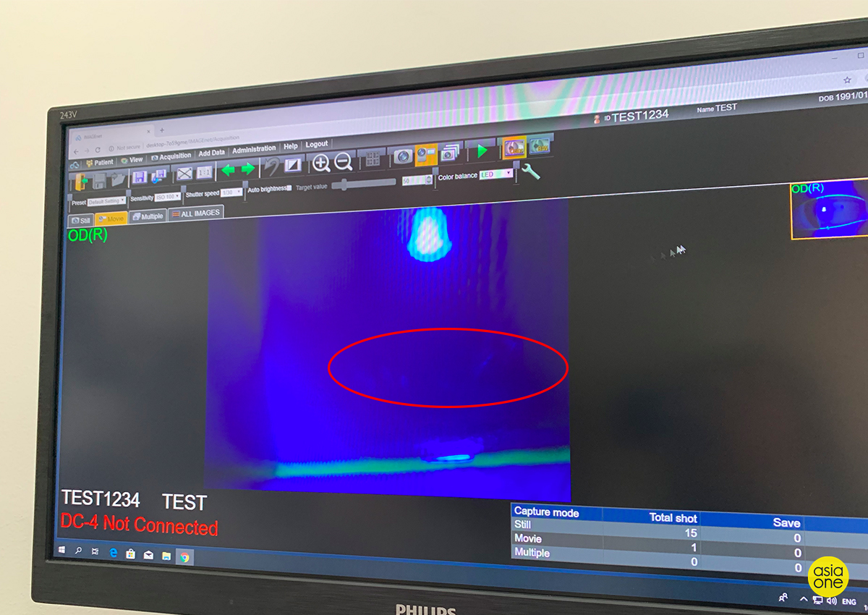Click the undo arrow icon
Viewport: 868px width, 615px height.
coord(271,166)
